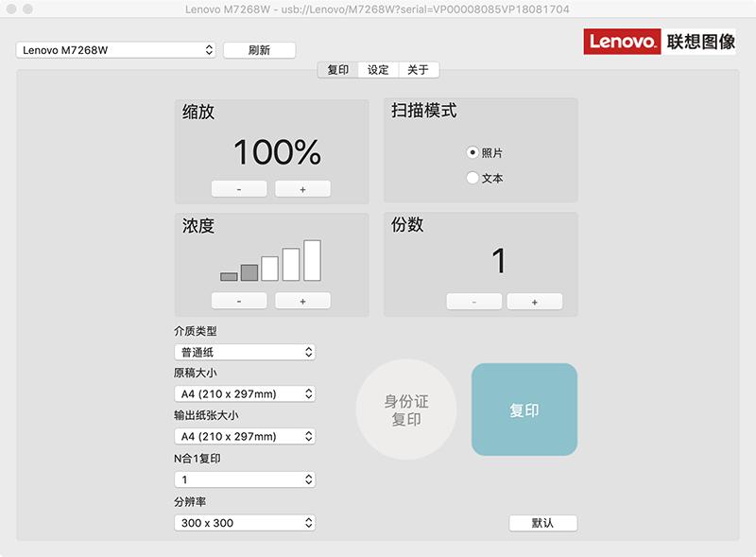Click the 默认 default button

pyautogui.click(x=542, y=523)
